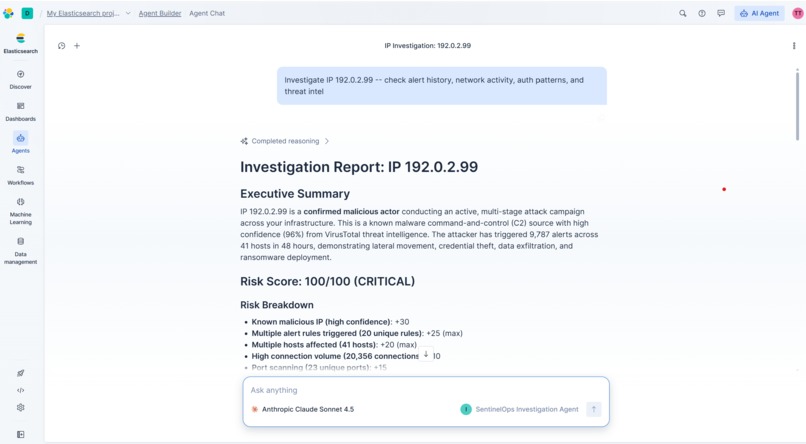This screenshot has height=444, width=806.
Task: Open the feedback chat bubble icon
Action: click(721, 13)
